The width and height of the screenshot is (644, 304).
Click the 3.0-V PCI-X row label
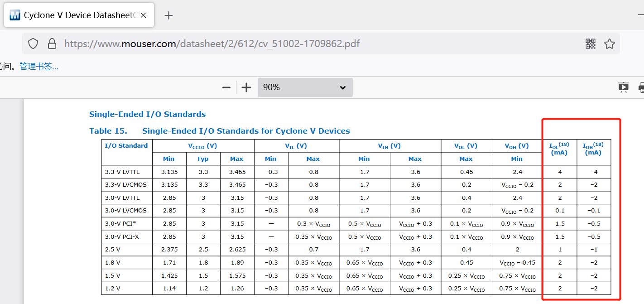tap(122, 237)
